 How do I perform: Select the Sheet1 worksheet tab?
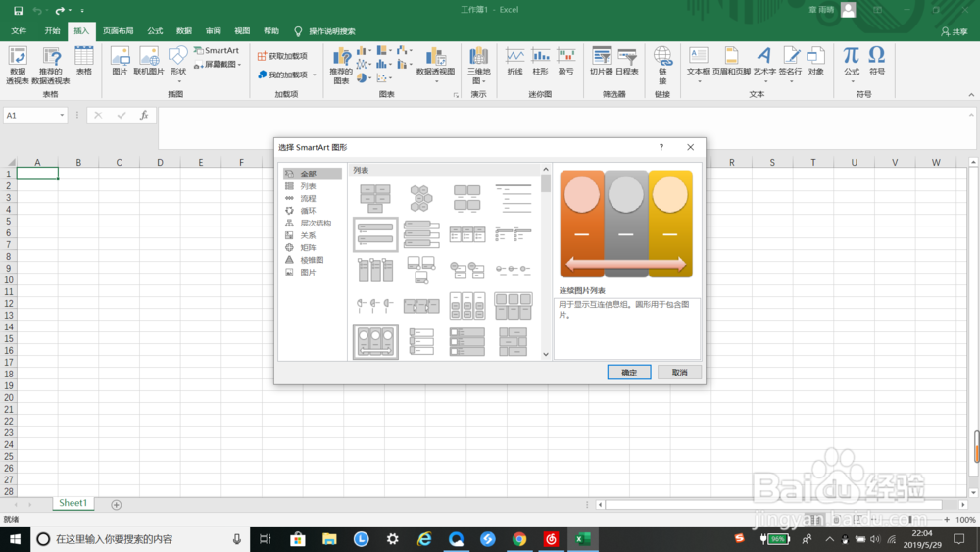(x=73, y=503)
